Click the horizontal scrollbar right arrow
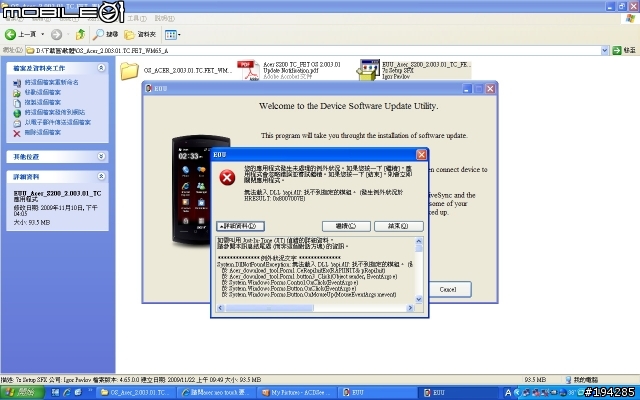Screen dimensions: 640x400 pyautogui.click(x=410, y=308)
